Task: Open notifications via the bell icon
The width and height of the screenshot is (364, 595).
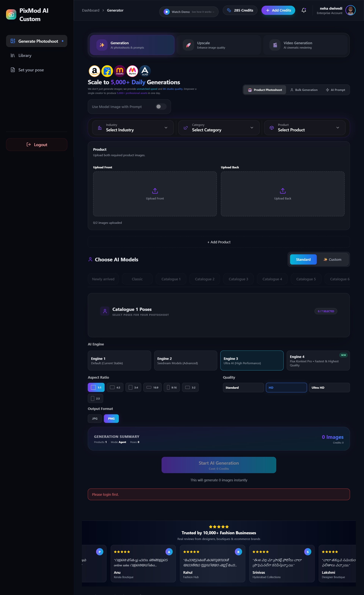Action: click(x=304, y=10)
